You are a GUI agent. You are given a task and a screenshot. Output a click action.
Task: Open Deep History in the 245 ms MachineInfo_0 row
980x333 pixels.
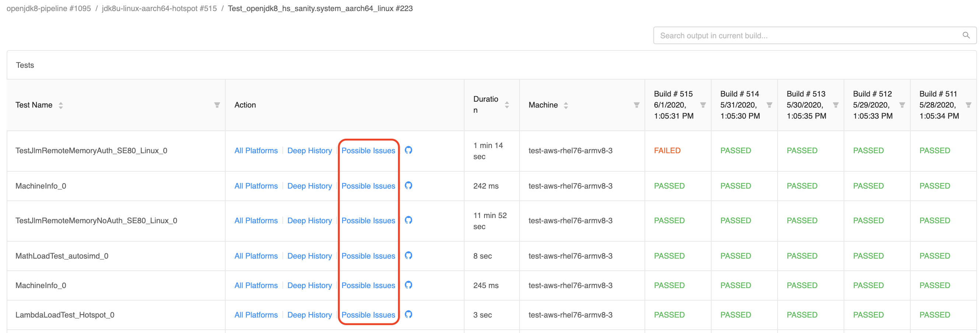coord(310,285)
